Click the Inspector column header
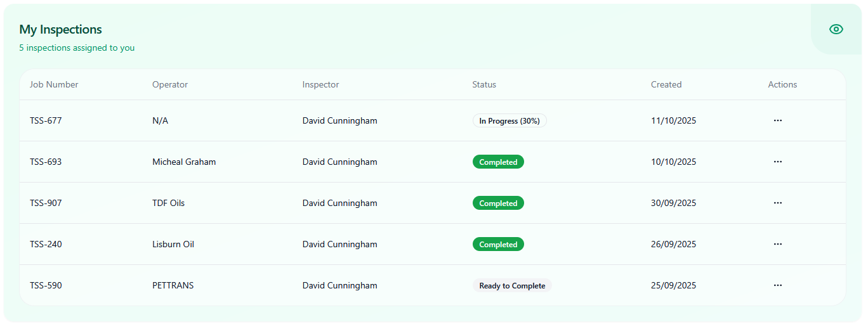Image resolution: width=868 pixels, height=329 pixels. [x=320, y=84]
